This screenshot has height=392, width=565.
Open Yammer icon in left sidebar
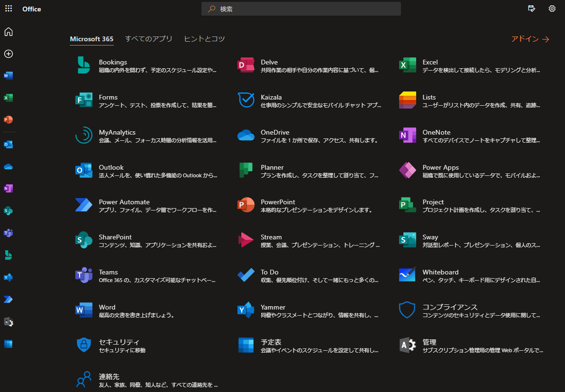pyautogui.click(x=8, y=277)
